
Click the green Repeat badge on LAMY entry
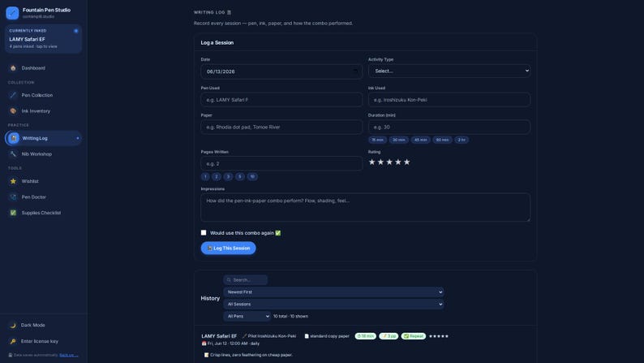click(x=413, y=336)
